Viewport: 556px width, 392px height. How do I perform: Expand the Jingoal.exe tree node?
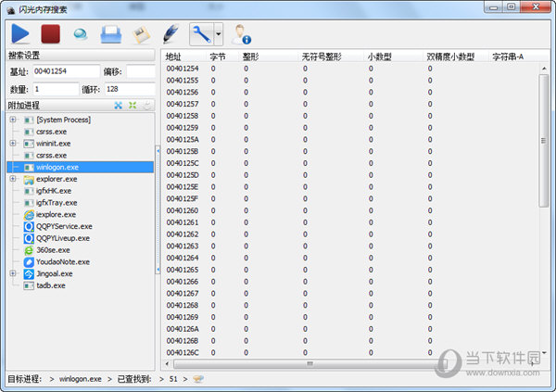click(x=13, y=273)
